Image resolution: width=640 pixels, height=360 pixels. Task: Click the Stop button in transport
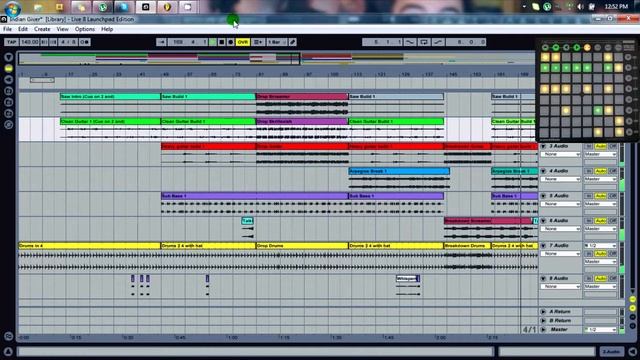point(222,42)
